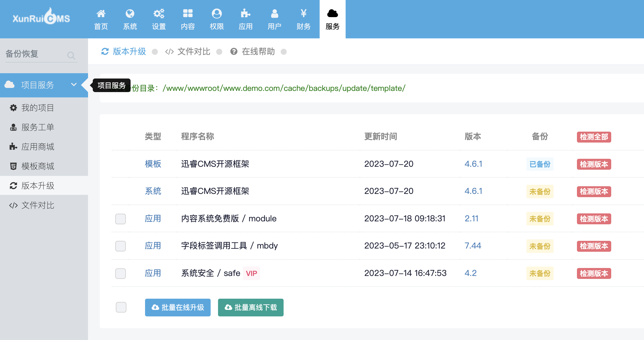Check the 内容系统免费版 module checkbox
Screen dimensions: 644x340
pos(121,219)
